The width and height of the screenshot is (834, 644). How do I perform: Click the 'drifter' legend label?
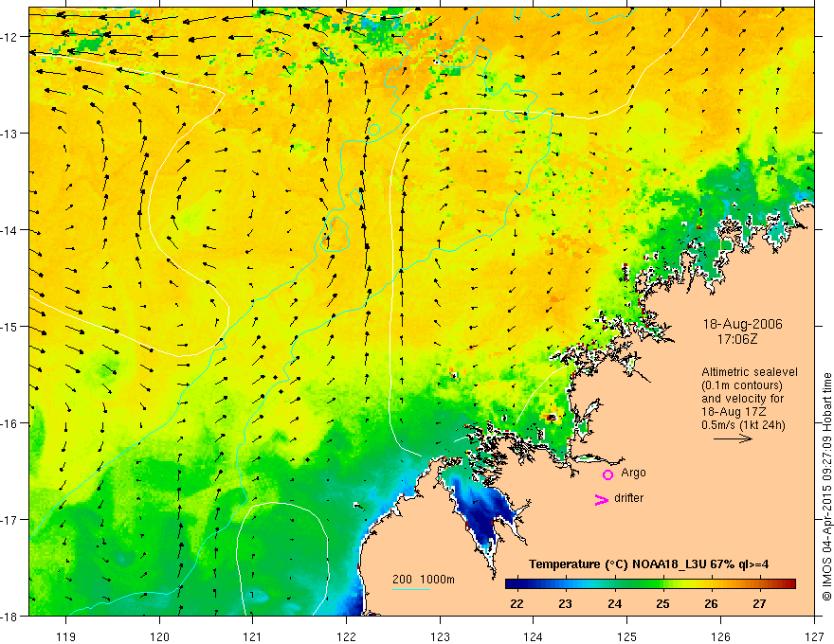coord(628,498)
